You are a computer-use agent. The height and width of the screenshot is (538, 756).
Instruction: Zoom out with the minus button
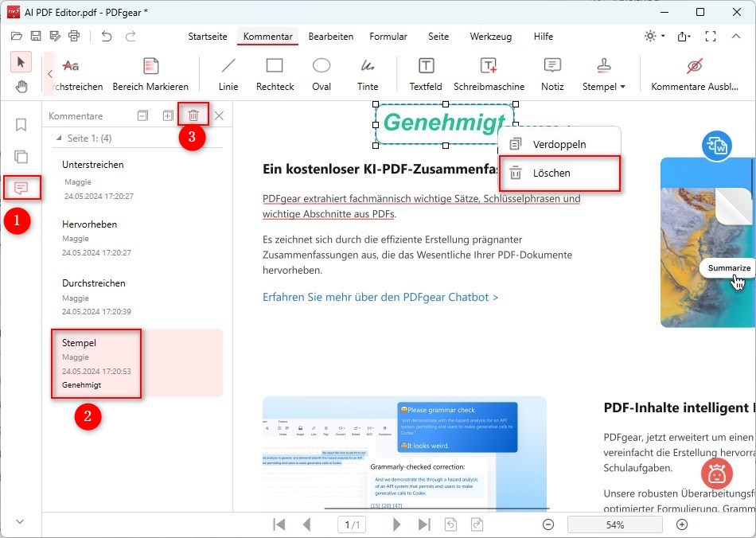tap(548, 524)
